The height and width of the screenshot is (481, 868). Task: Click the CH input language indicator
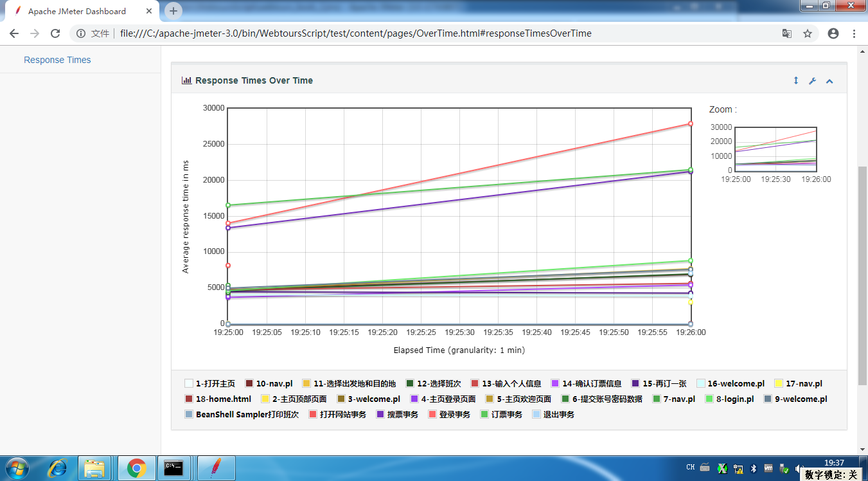coord(690,467)
